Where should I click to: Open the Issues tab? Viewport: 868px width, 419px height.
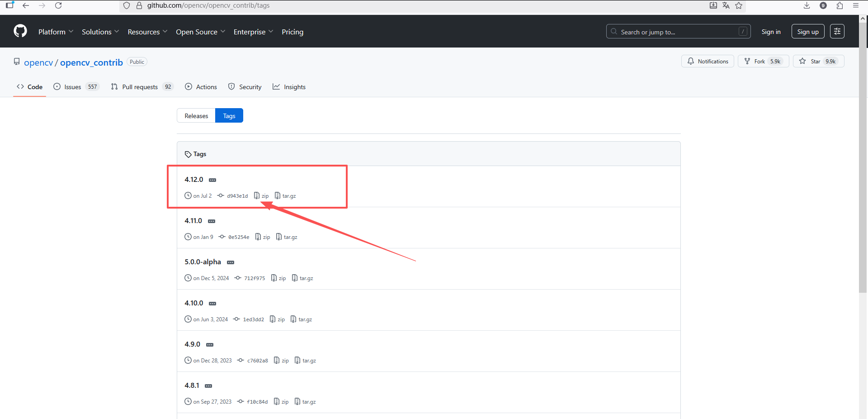click(x=76, y=87)
